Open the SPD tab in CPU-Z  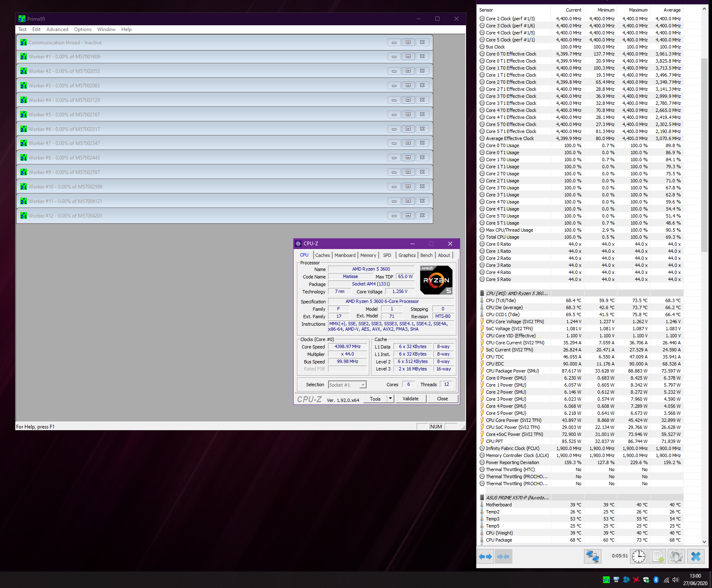coord(387,255)
